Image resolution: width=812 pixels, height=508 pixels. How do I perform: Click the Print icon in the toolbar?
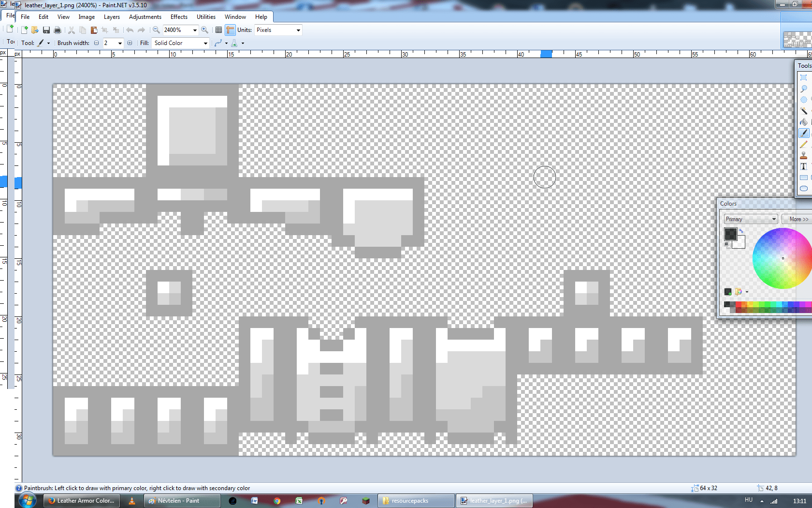pyautogui.click(x=58, y=30)
